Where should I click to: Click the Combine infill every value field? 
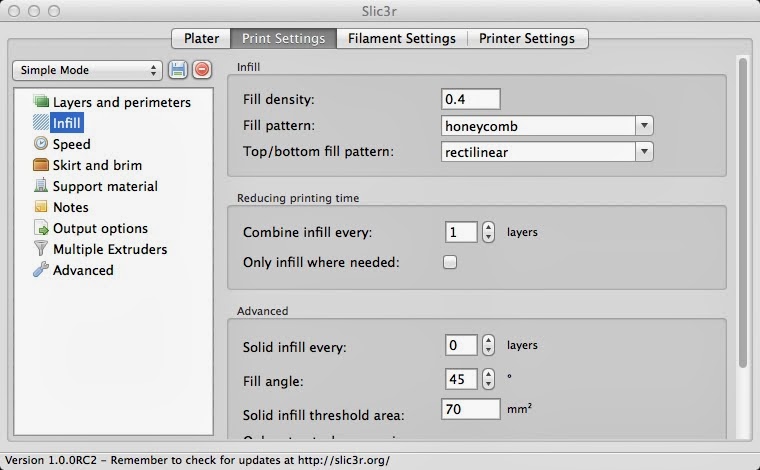tap(461, 232)
